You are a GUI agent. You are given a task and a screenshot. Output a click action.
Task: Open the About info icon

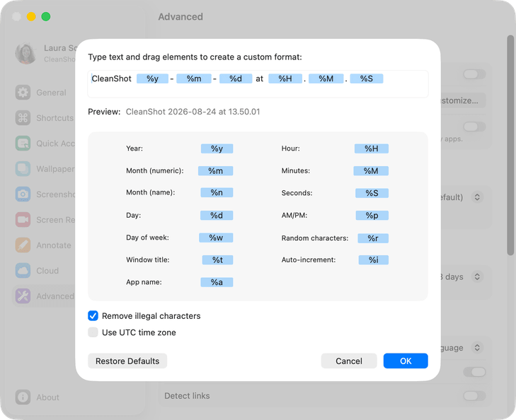[x=23, y=397]
